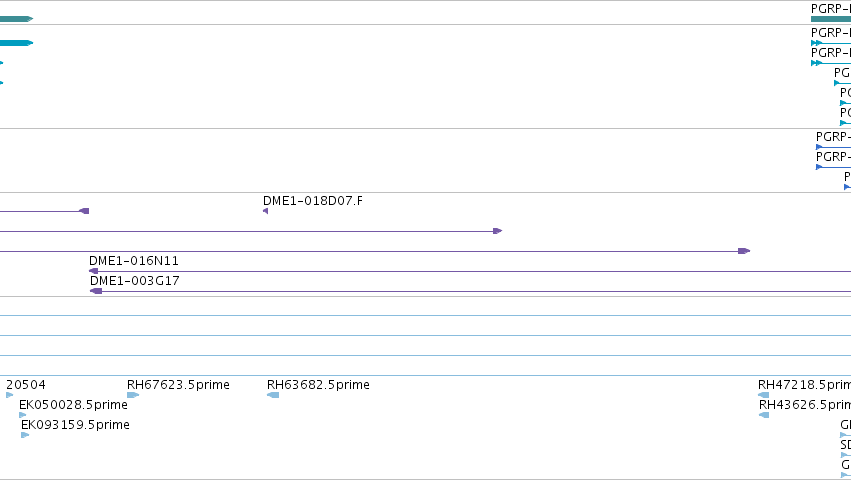Select the small arrow glyph under DME1-018D07.F
Image resolution: width=851 pixels, height=480 pixels.
point(265,211)
